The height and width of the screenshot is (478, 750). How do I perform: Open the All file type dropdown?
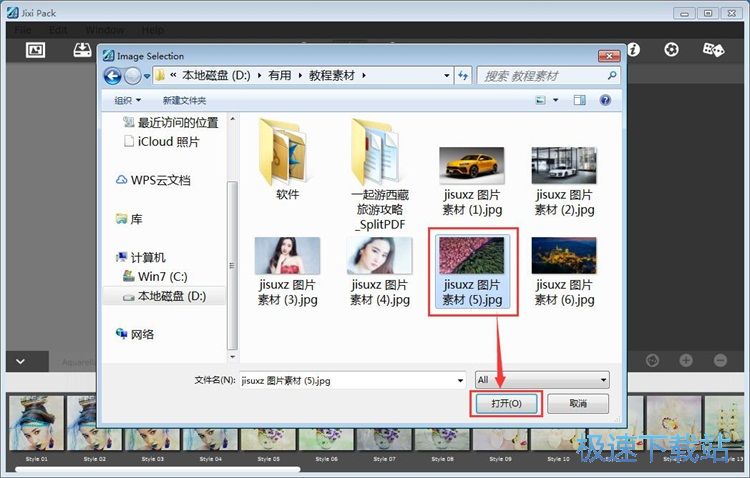[x=542, y=380]
